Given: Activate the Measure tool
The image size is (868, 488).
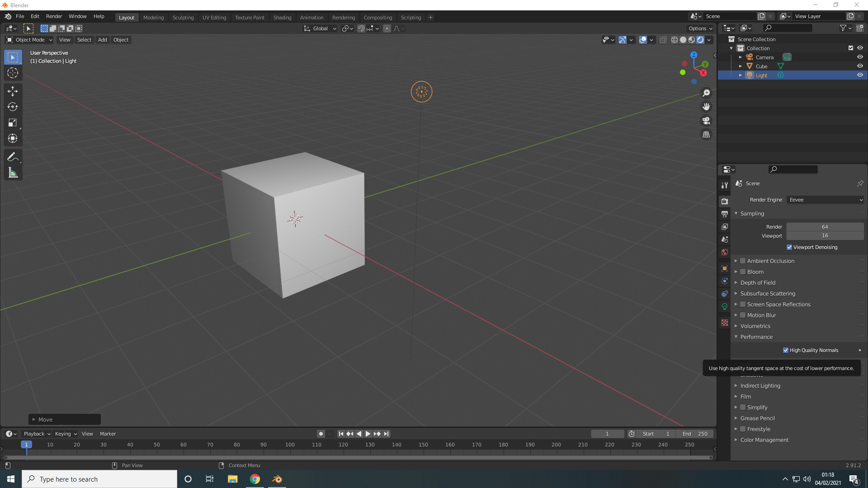Looking at the screenshot, I should click(13, 172).
